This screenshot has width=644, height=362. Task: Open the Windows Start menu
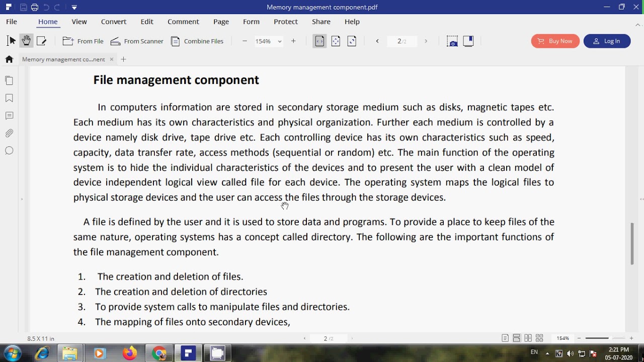click(x=12, y=353)
